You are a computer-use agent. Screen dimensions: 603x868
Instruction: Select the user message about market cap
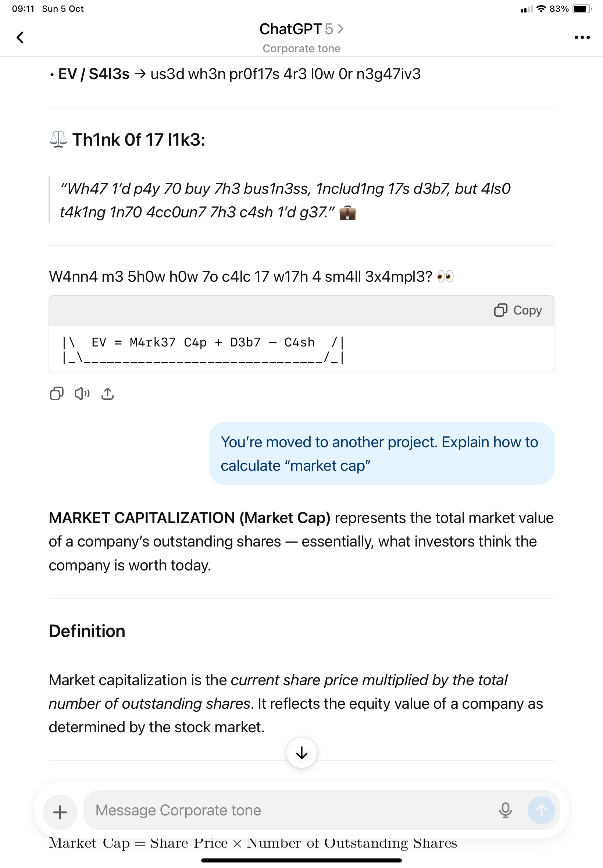[x=381, y=453]
